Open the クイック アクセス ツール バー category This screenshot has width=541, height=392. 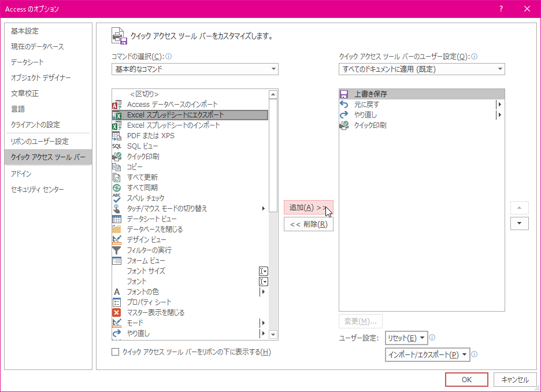tap(48, 157)
